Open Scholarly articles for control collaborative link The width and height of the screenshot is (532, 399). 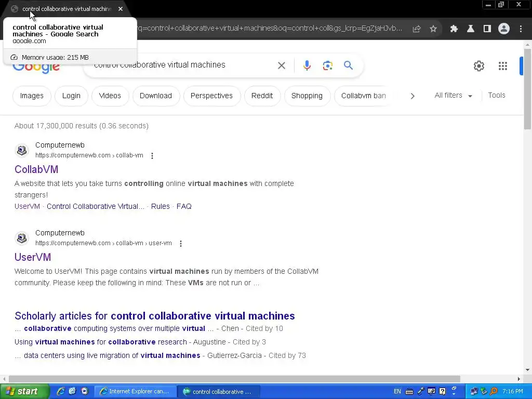coord(155,316)
